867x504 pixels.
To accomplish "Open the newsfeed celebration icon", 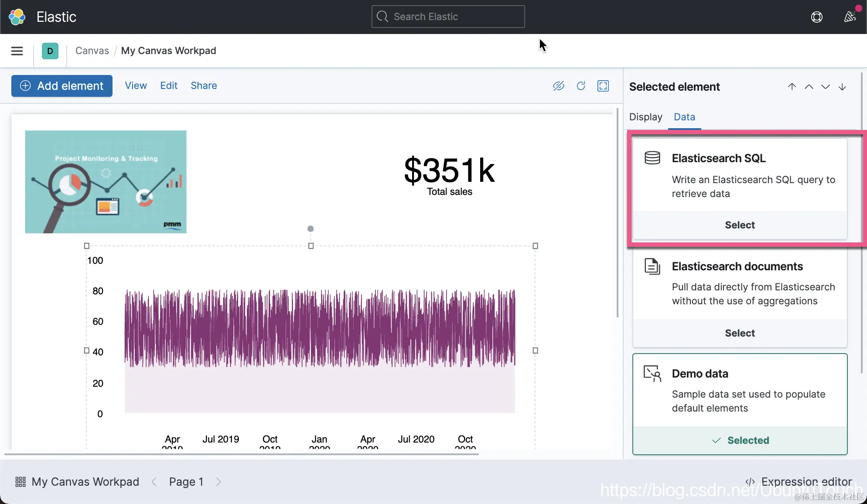I will point(850,17).
